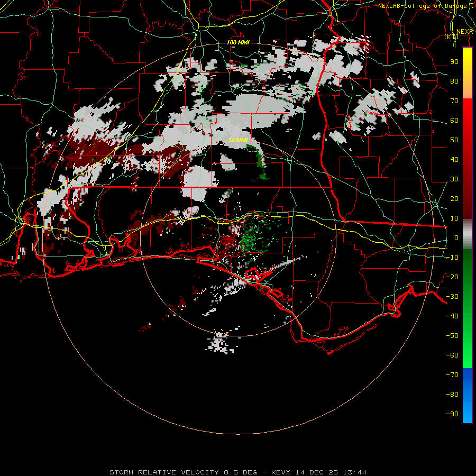Viewport: 476px width, 476px height.
Task: Click the "-80" legend value
Action: [x=452, y=395]
